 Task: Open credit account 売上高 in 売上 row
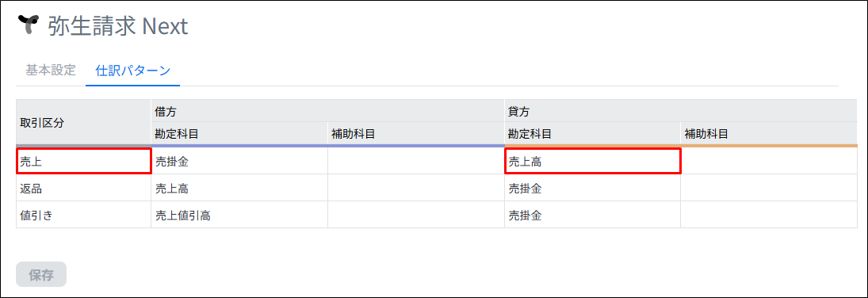click(x=592, y=161)
